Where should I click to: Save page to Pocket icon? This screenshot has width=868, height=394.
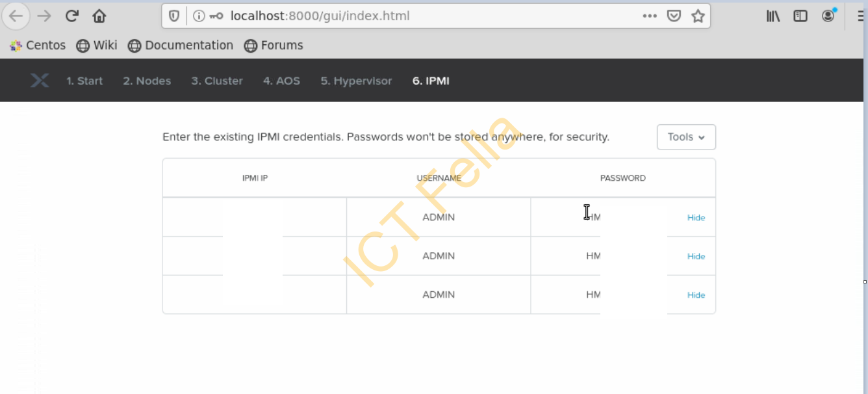coord(674,16)
